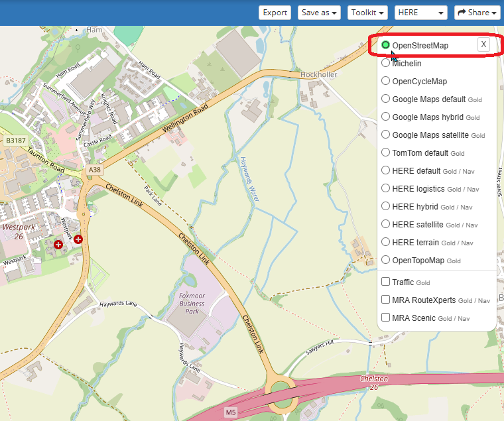The image size is (504, 421).
Task: Click the Haywards Water stream label
Action: (x=250, y=179)
